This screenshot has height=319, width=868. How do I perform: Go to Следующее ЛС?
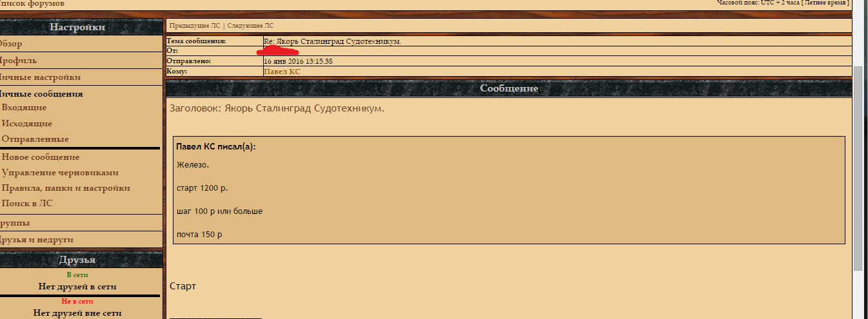click(250, 26)
